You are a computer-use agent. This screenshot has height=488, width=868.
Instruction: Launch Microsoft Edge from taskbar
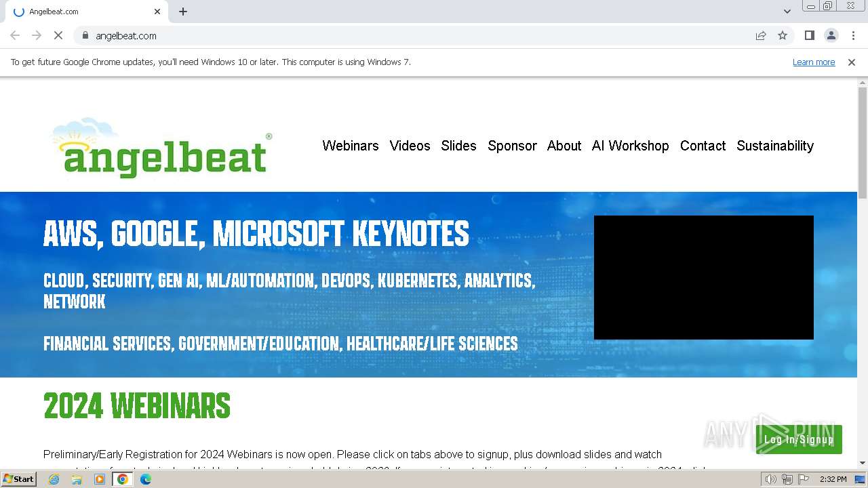146,479
